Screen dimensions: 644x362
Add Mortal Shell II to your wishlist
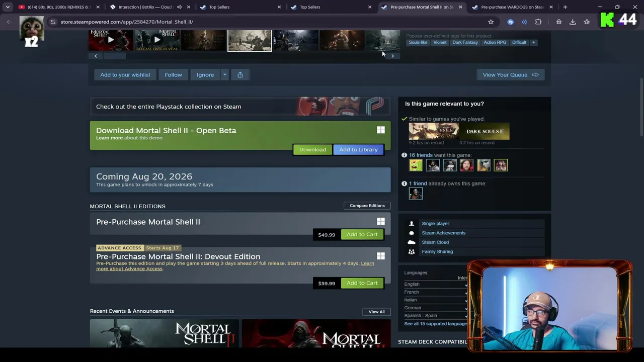coord(125,75)
